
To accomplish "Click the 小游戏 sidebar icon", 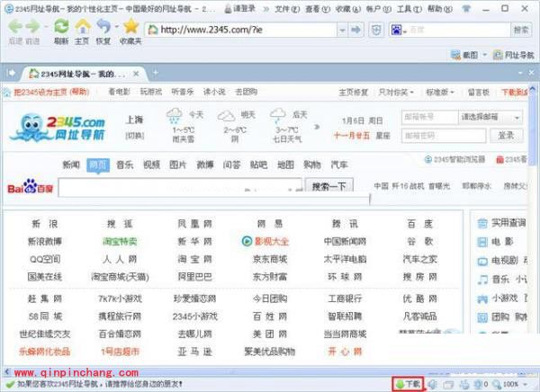I will pos(482,298).
